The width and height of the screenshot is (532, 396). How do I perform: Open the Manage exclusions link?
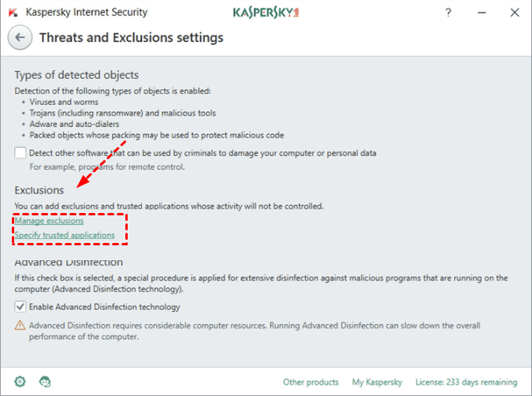coord(49,221)
